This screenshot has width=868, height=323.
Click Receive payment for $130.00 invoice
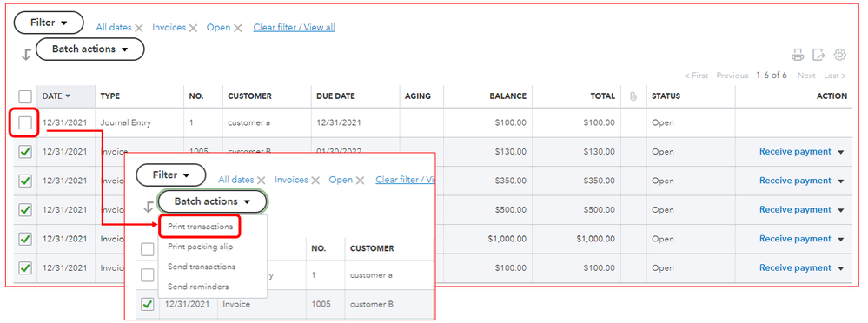795,152
